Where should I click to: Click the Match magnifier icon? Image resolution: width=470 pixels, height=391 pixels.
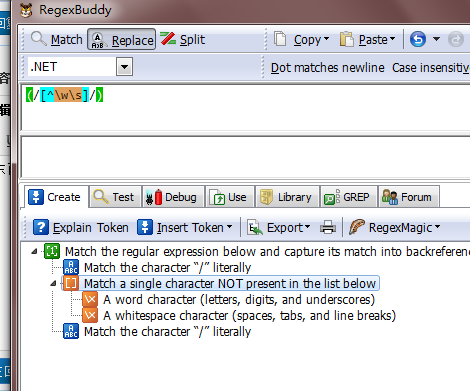pos(38,39)
